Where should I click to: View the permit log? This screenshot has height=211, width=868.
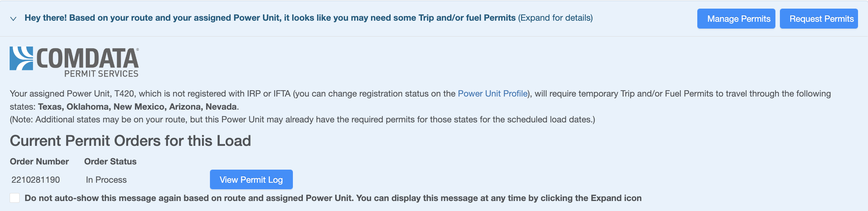[x=251, y=179]
